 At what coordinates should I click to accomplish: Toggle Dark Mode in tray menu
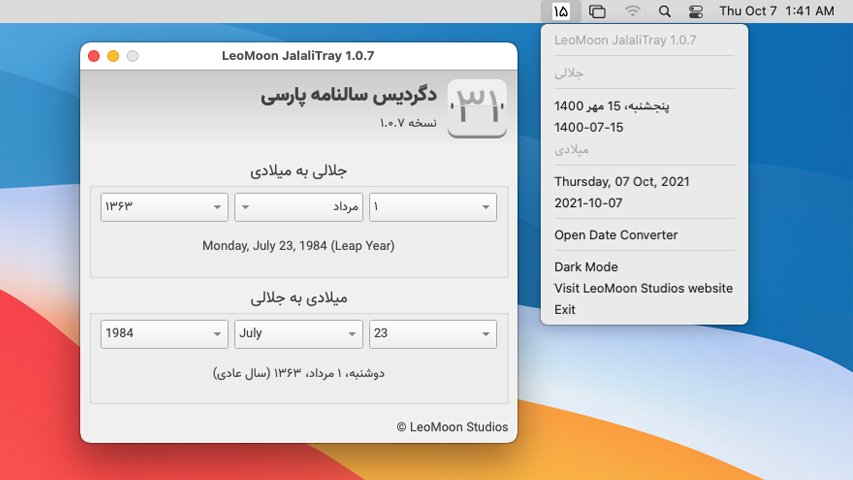coord(644,267)
